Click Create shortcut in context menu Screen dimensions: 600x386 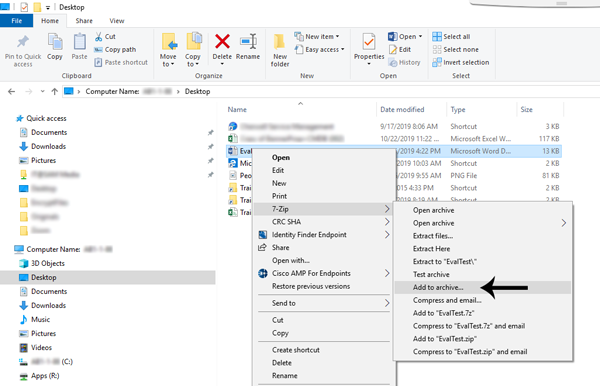coord(323,350)
